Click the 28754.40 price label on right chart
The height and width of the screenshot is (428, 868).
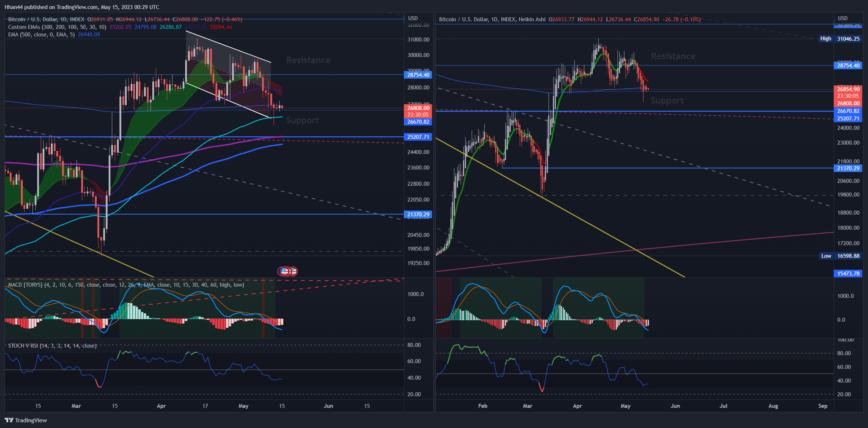pos(848,66)
